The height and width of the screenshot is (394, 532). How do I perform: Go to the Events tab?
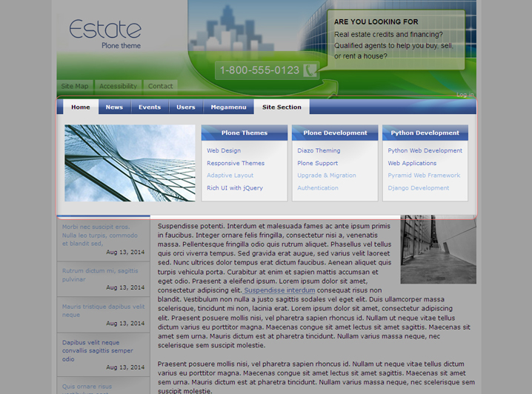coord(150,107)
